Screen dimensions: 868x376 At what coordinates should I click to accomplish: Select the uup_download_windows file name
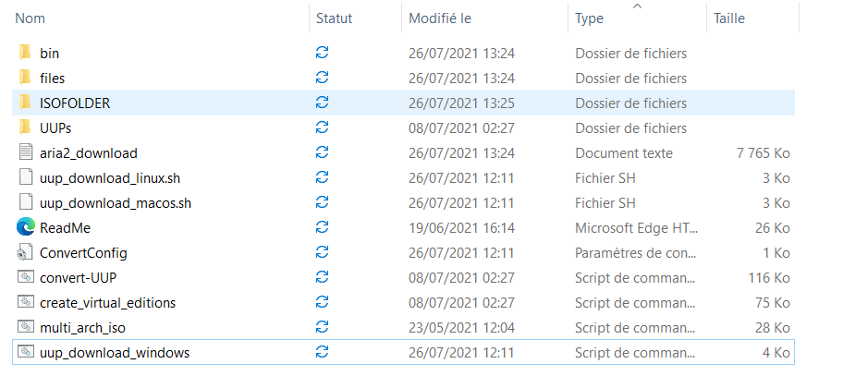[x=115, y=352]
